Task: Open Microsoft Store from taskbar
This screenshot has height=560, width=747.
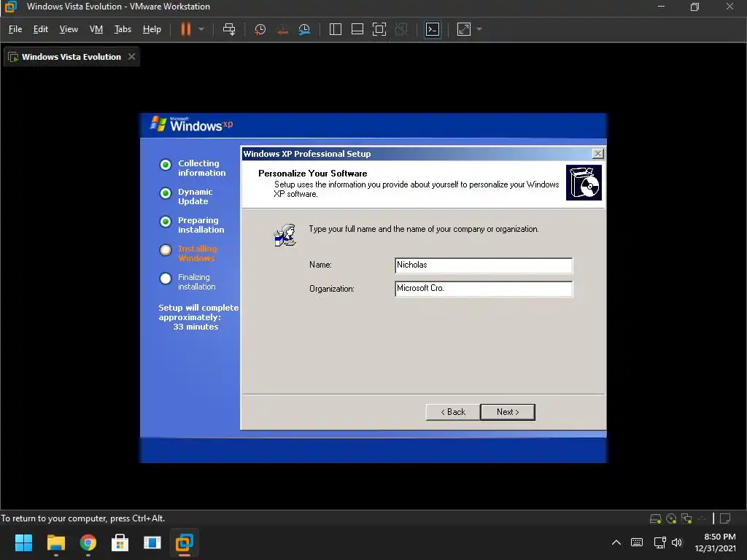Action: point(120,542)
